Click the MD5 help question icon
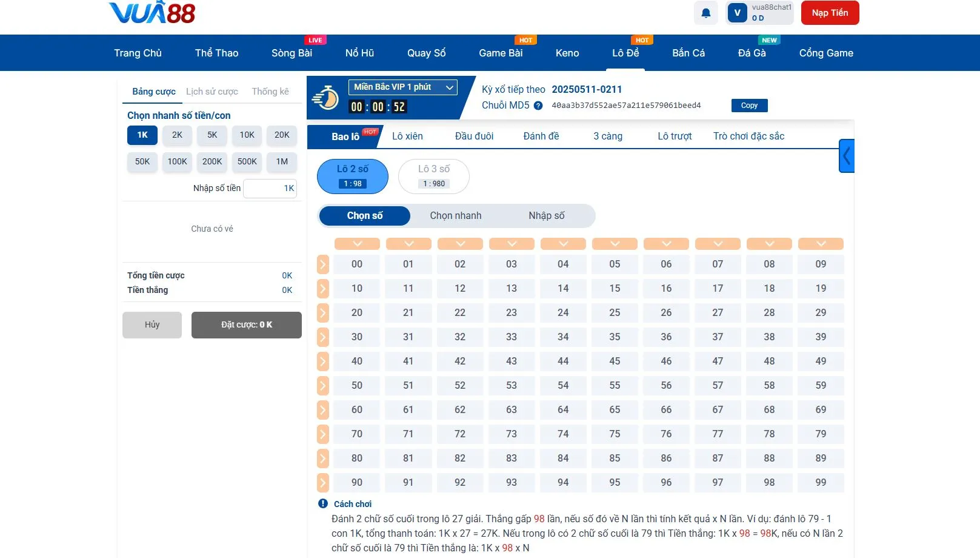The image size is (980, 558). coord(538,105)
